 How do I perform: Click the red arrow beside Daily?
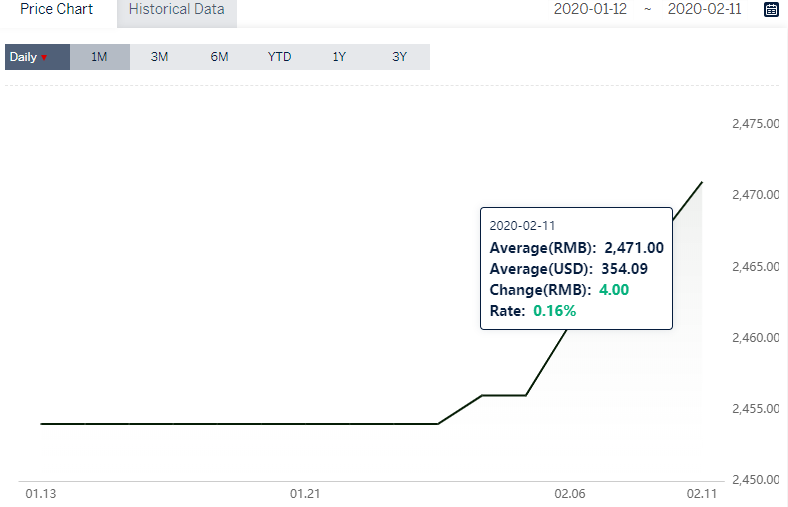tap(44, 57)
